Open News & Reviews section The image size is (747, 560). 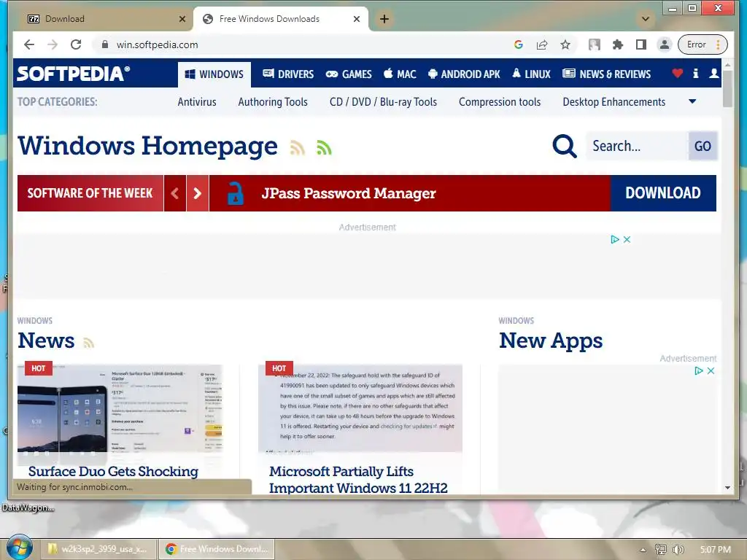606,74
